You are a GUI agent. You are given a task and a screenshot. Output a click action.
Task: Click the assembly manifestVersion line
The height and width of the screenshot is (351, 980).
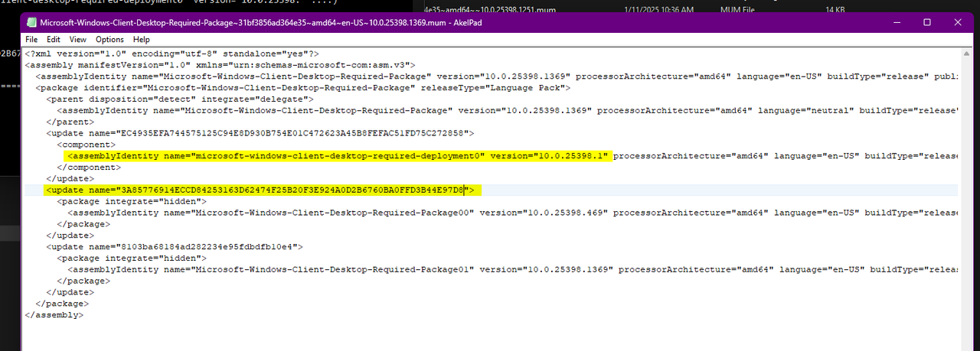220,65
